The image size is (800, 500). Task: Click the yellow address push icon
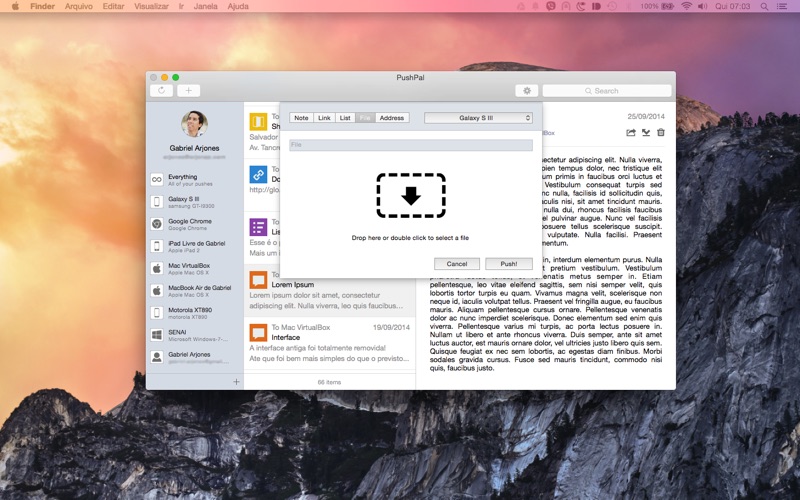click(258, 121)
